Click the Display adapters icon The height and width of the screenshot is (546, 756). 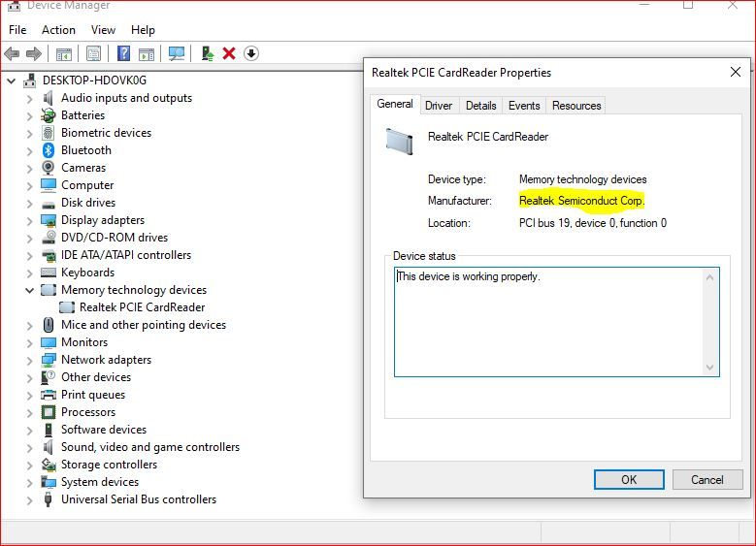pos(49,220)
